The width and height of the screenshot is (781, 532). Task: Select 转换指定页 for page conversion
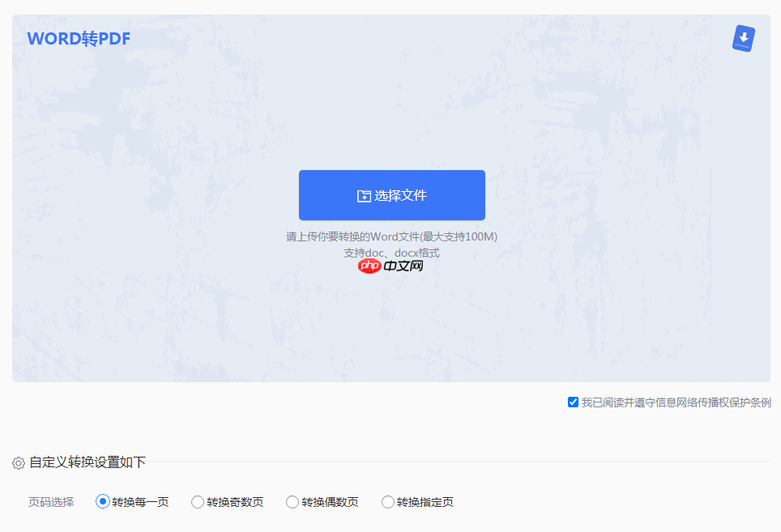click(387, 502)
